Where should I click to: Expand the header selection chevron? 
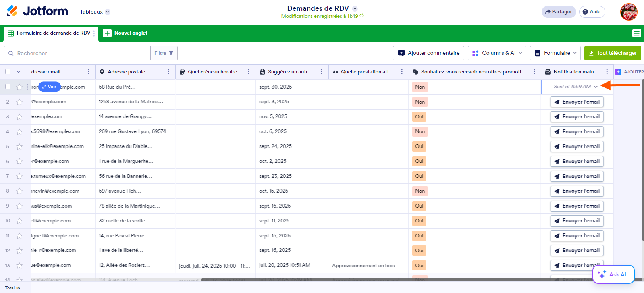tap(18, 72)
